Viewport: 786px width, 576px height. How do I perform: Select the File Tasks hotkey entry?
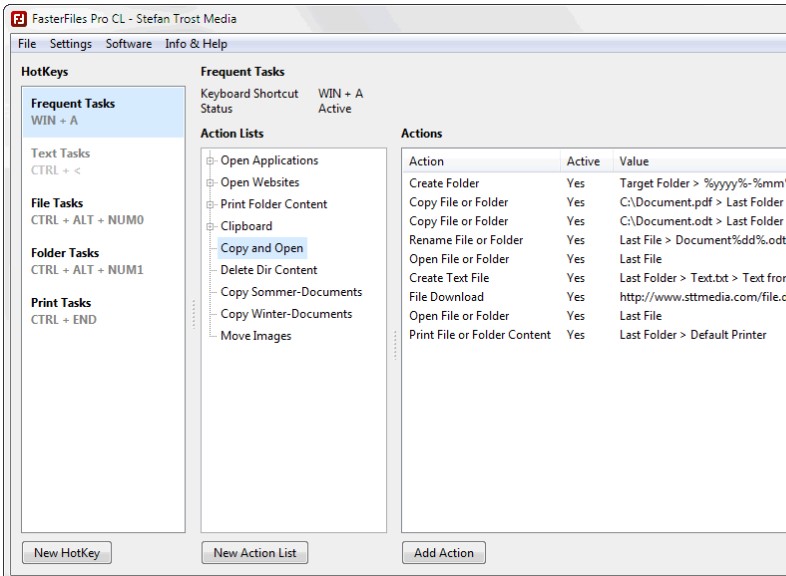pyautogui.click(x=103, y=211)
